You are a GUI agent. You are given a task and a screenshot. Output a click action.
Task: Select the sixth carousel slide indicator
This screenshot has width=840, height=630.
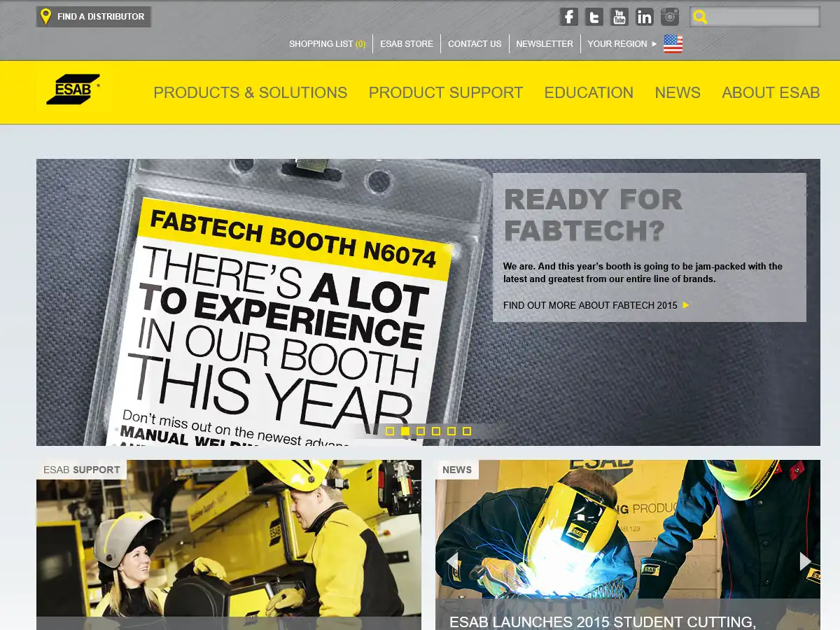[x=467, y=431]
